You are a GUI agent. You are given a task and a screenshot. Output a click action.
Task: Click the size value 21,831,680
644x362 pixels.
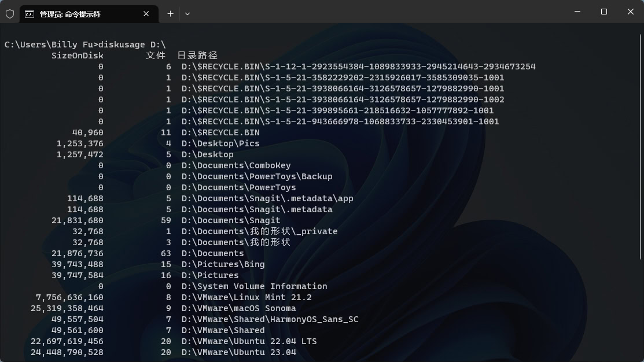(78, 220)
